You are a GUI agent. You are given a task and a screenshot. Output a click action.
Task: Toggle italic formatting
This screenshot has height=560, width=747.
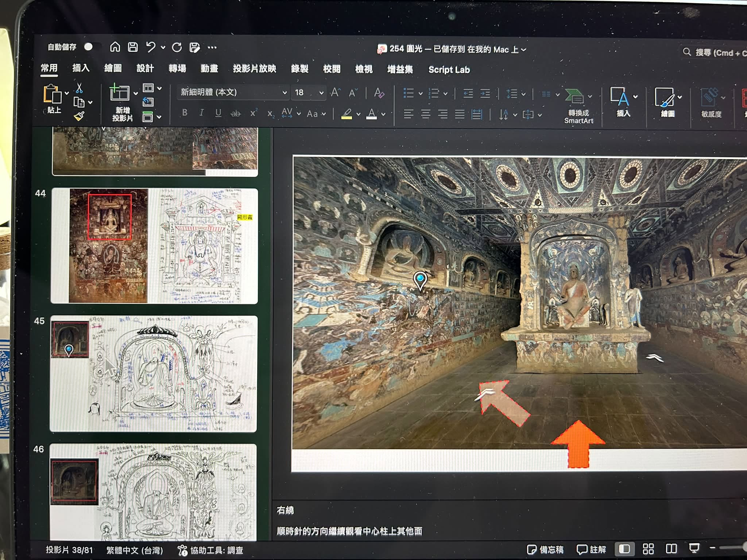pyautogui.click(x=201, y=113)
